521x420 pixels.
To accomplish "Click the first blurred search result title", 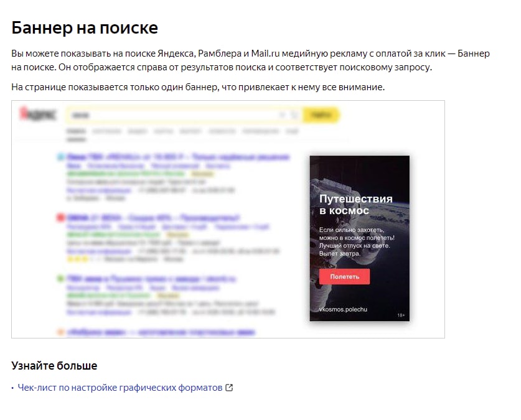I will click(178, 157).
